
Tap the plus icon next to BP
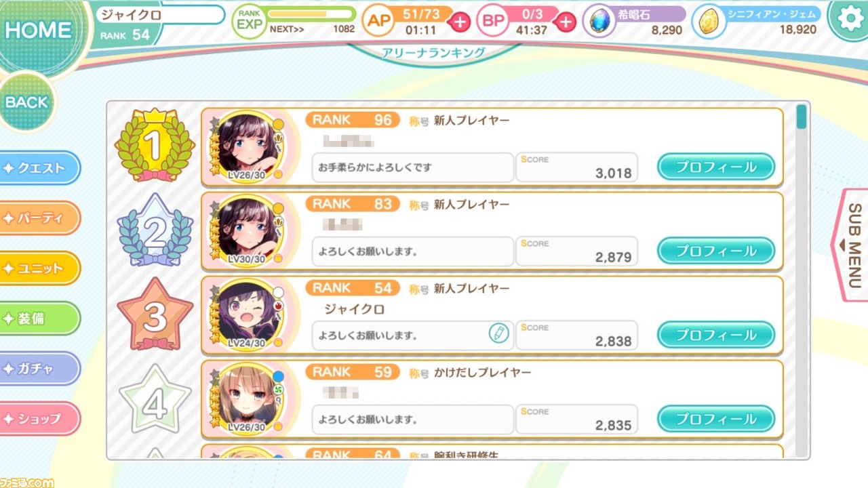[565, 22]
